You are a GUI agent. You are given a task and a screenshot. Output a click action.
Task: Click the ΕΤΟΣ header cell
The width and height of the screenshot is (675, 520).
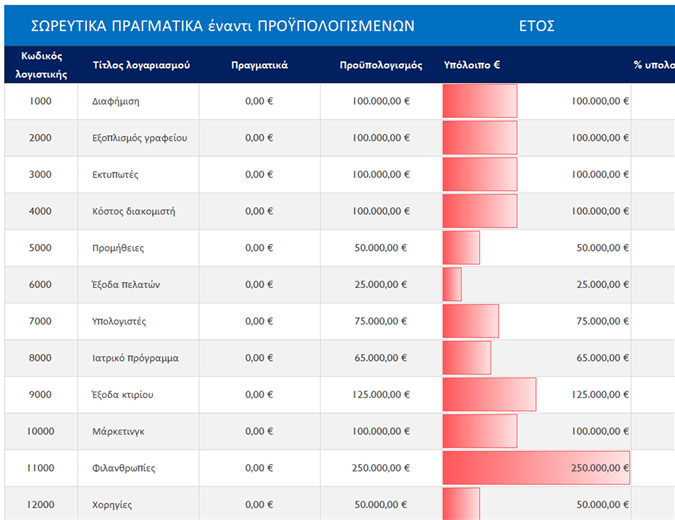(536, 26)
